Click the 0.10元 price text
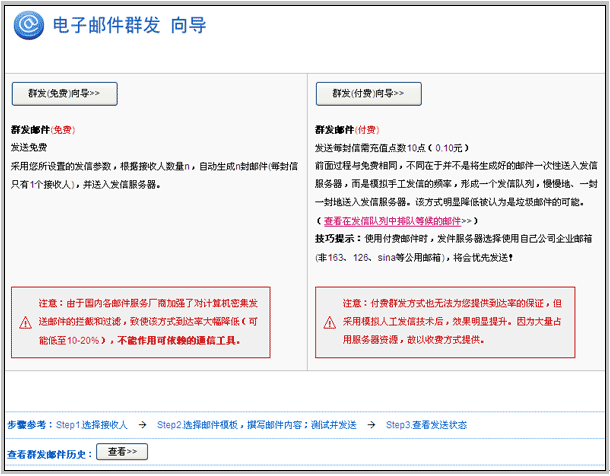The width and height of the screenshot is (610, 476). pos(449,148)
